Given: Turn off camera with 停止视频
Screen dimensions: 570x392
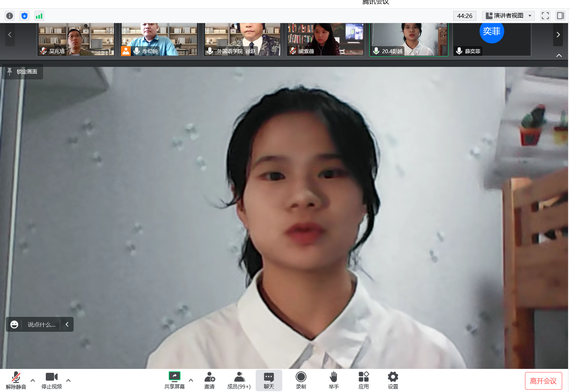Looking at the screenshot, I should click(x=52, y=380).
